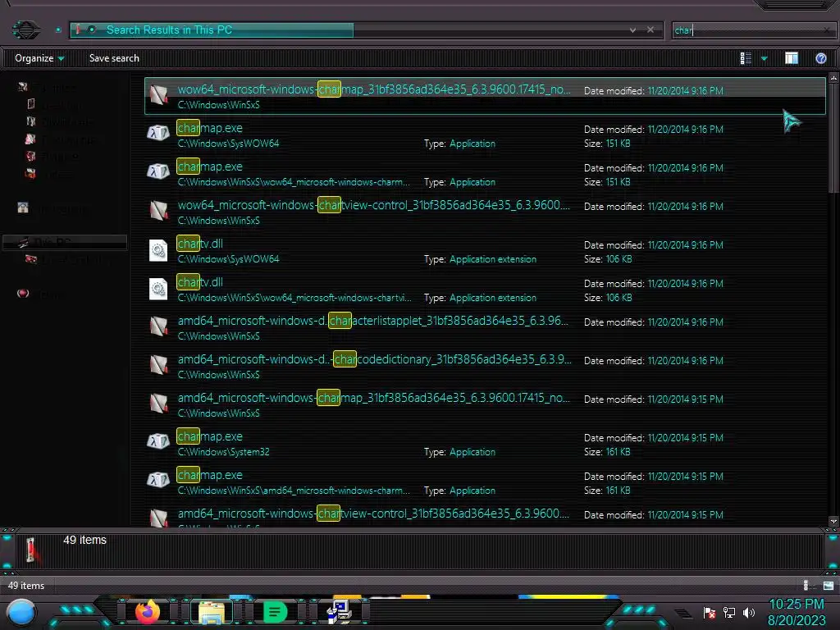
Task: Click the network status icon in system tray
Action: click(x=729, y=612)
